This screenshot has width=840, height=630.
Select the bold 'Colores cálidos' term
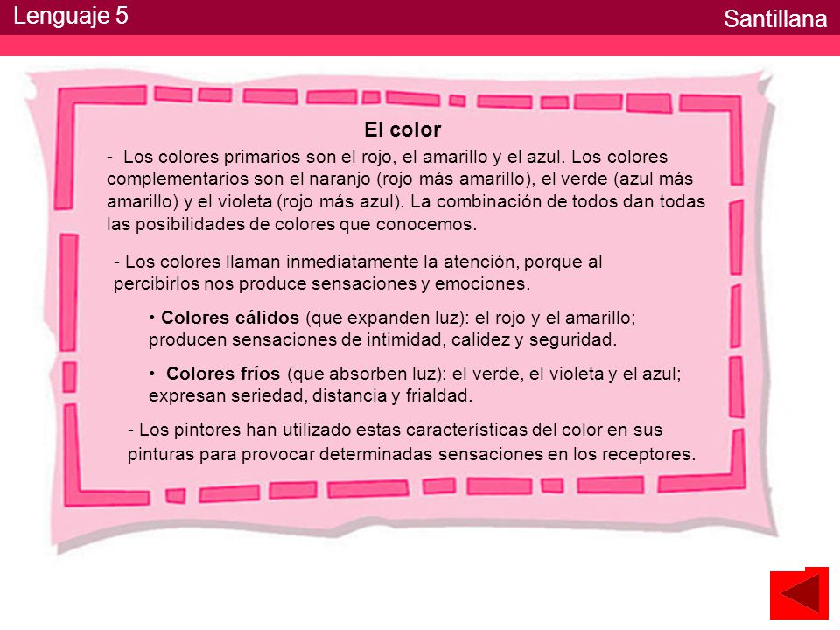(x=230, y=318)
